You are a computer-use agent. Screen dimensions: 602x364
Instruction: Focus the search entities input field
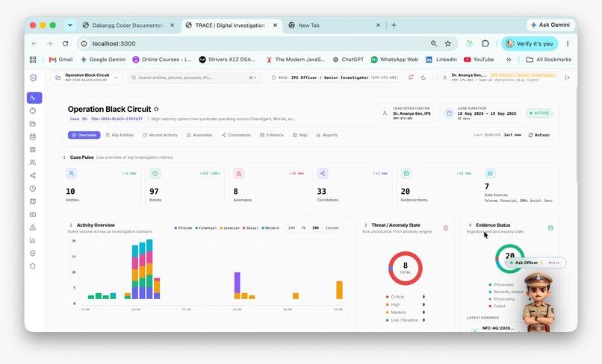194,78
